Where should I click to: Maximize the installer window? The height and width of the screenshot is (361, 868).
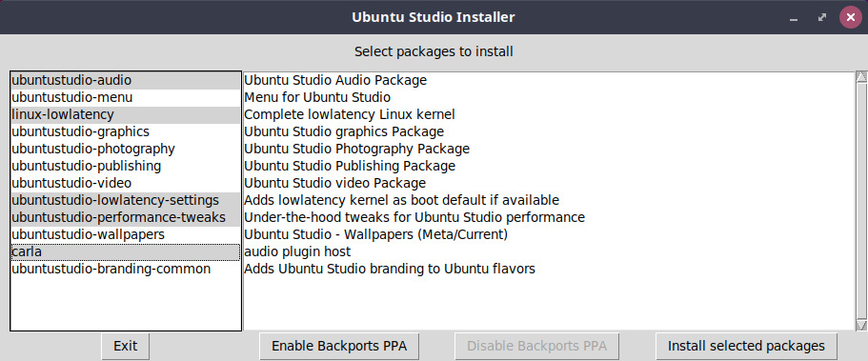pos(822,18)
